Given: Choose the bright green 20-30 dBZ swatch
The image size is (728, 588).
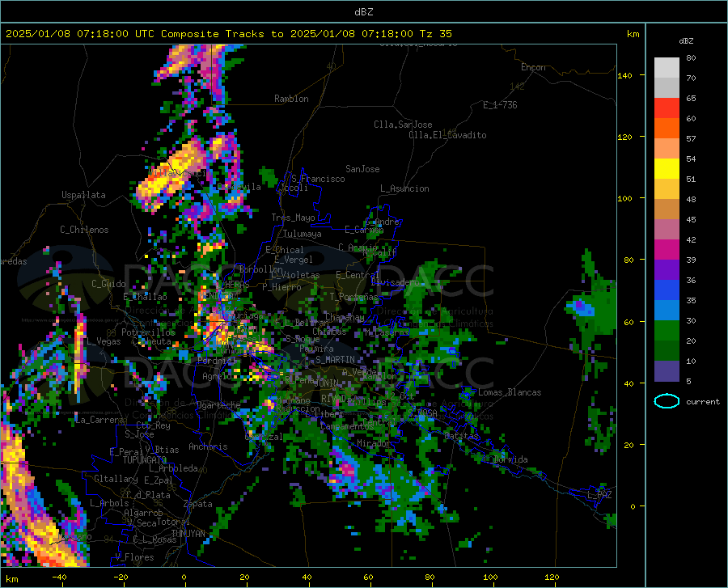Looking at the screenshot, I should pos(667,331).
